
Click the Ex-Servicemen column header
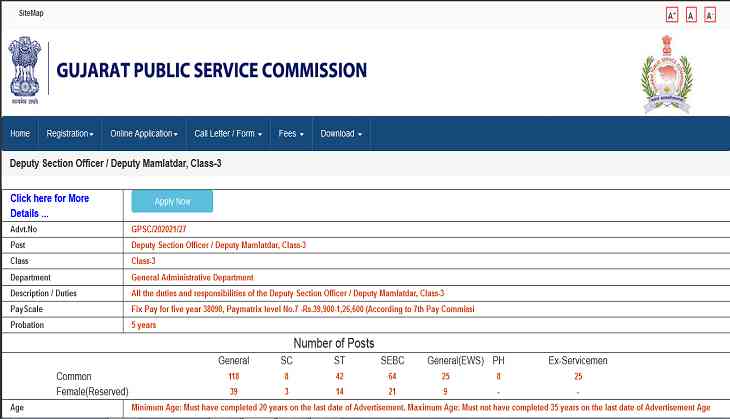(578, 360)
